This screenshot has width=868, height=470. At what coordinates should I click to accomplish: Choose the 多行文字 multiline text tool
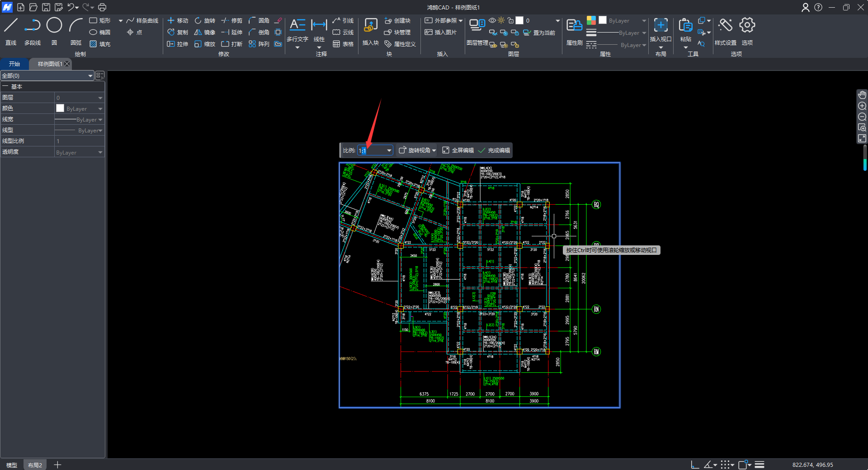pos(297,26)
